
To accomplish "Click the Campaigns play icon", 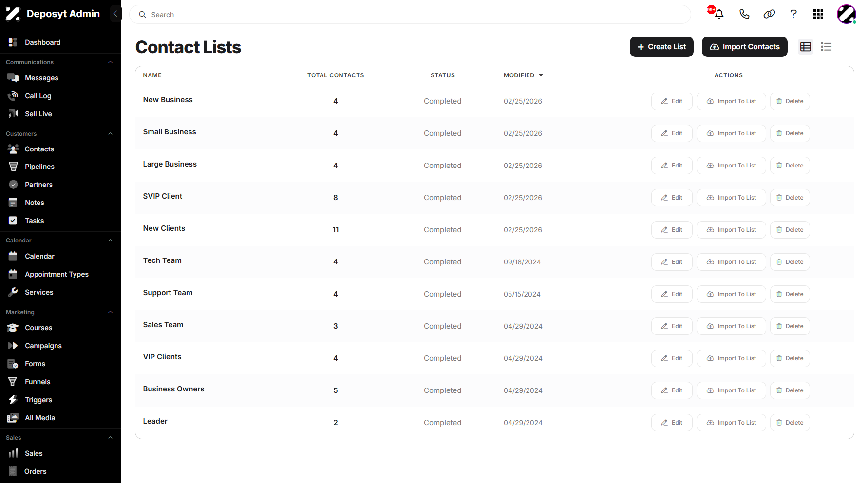I will point(13,346).
